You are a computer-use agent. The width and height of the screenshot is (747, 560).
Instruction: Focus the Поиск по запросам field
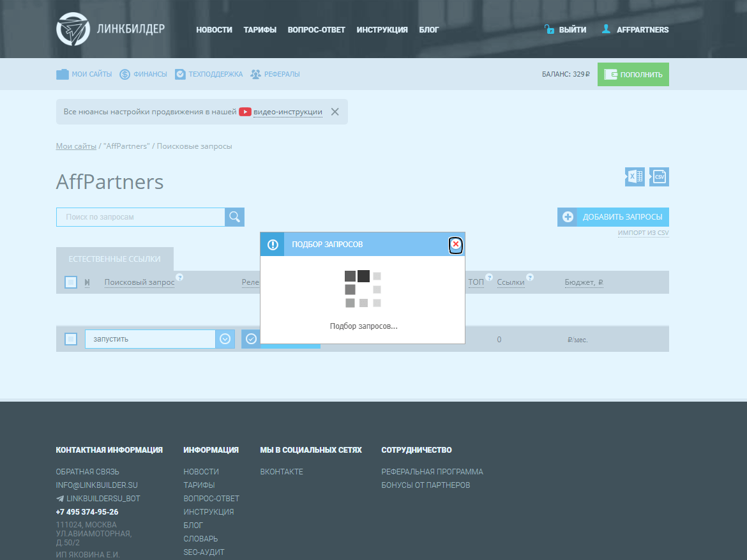[140, 217]
